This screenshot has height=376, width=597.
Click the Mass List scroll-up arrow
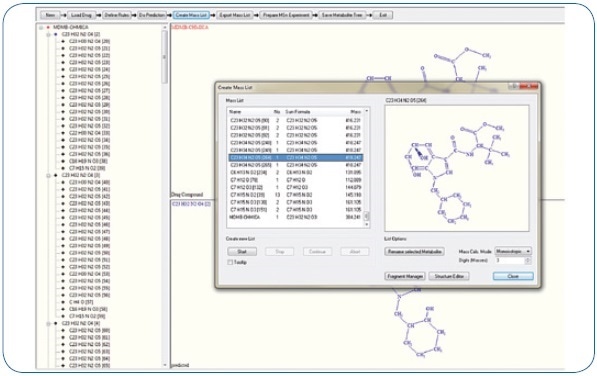tap(367, 111)
